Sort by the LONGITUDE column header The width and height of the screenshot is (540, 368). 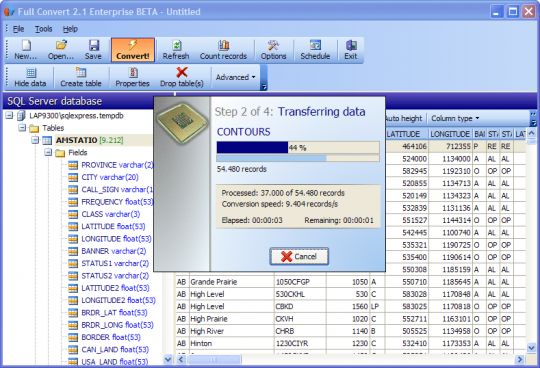(450, 134)
